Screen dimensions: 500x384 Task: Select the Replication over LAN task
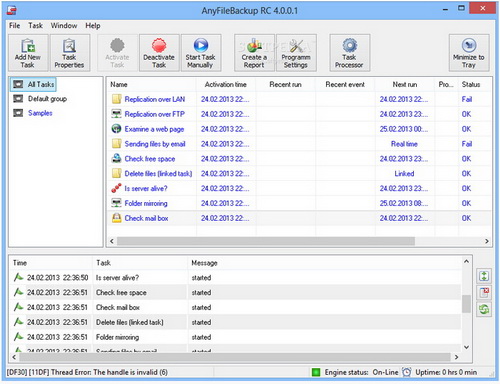point(154,99)
